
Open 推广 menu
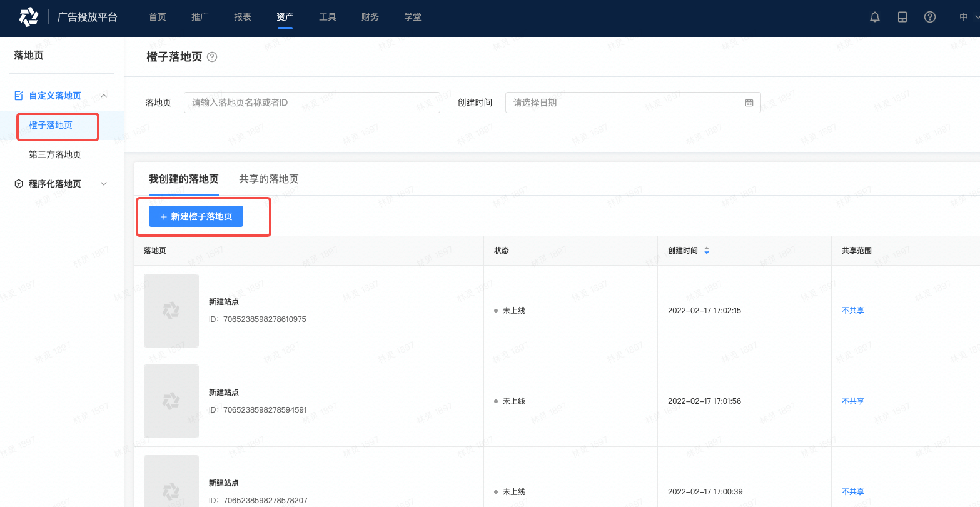coord(200,18)
